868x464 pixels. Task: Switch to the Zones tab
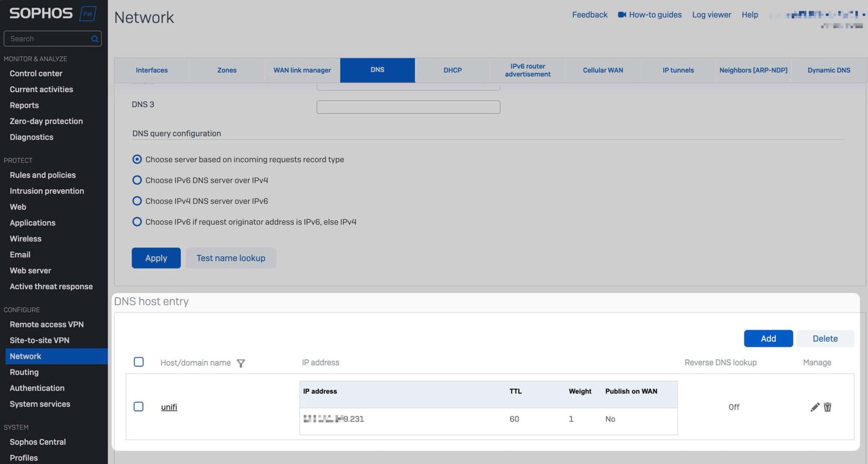click(x=227, y=71)
